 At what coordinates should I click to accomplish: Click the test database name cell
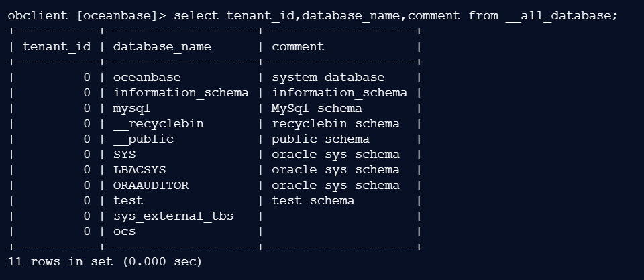[x=128, y=200]
